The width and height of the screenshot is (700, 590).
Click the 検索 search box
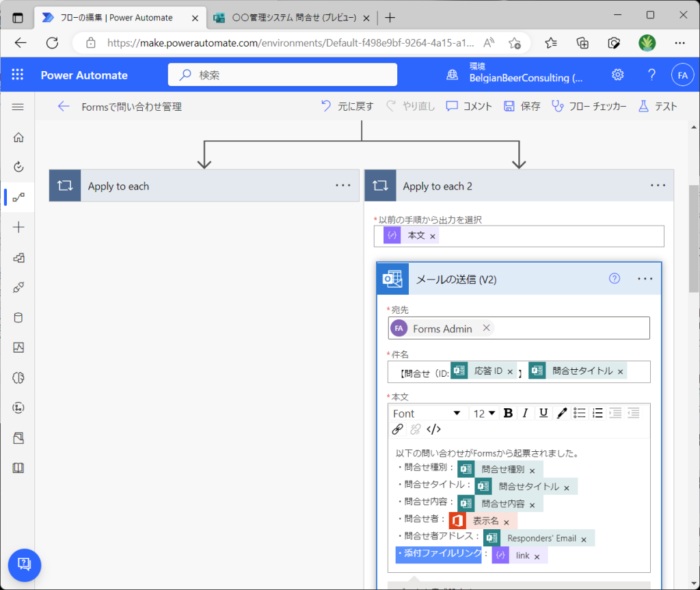[282, 75]
